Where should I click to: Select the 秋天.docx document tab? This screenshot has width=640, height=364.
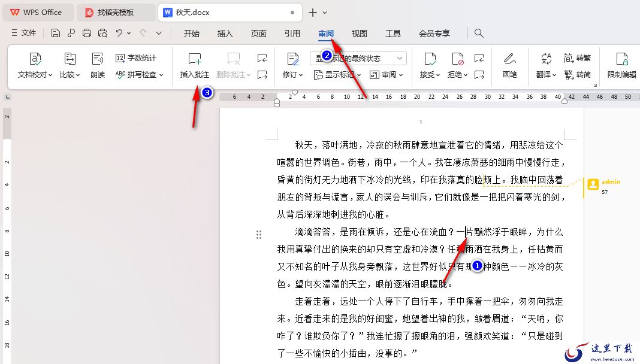pos(230,13)
